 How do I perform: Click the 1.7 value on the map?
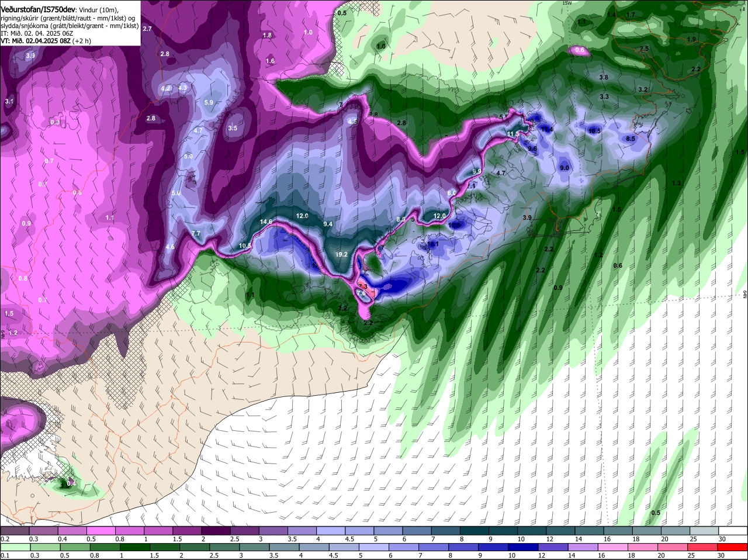631,15
